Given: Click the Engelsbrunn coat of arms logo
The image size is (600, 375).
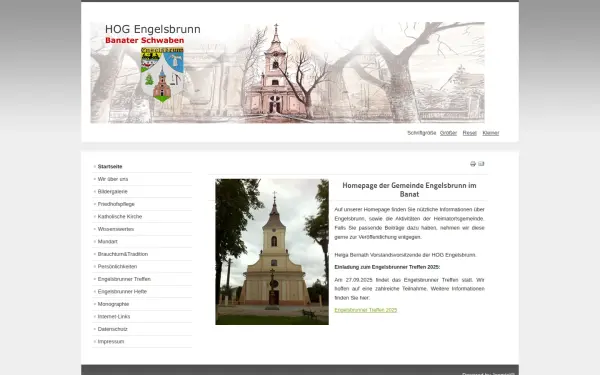Looking at the screenshot, I should pyautogui.click(x=162, y=75).
